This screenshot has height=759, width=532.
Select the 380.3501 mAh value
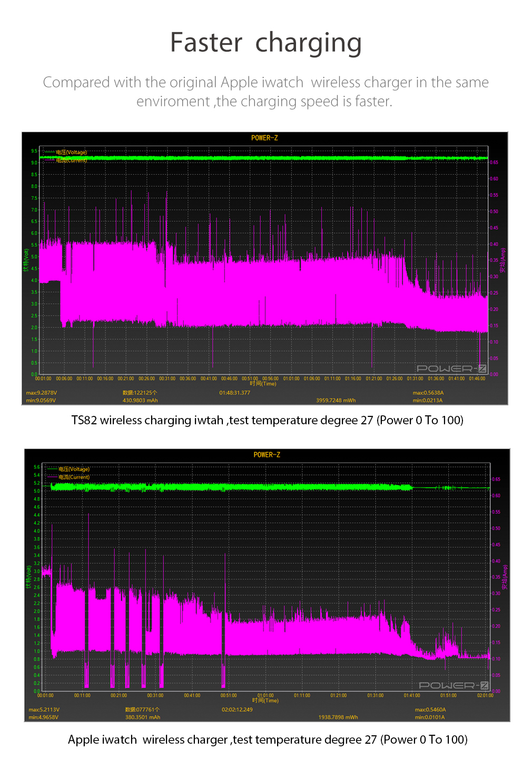143,717
